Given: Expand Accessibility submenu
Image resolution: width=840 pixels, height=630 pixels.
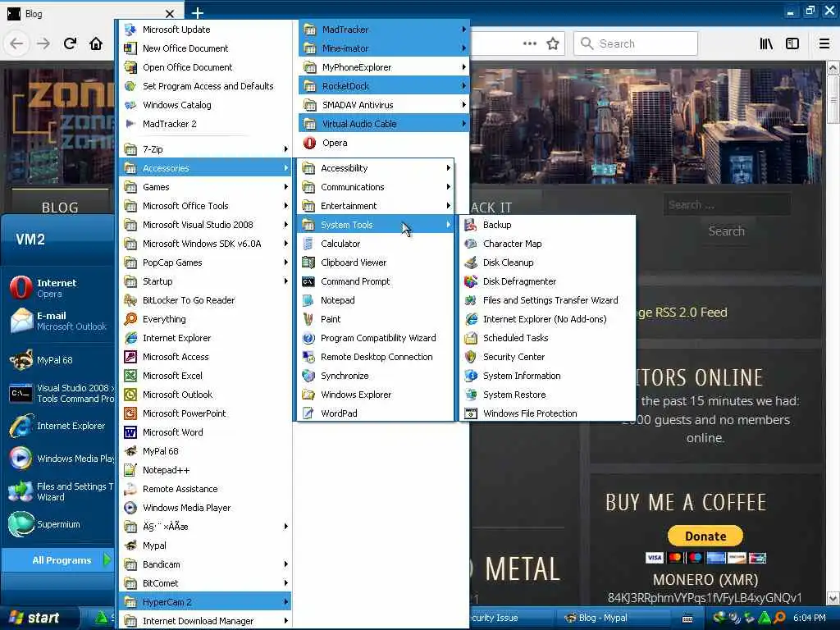Looking at the screenshot, I should pos(375,168).
